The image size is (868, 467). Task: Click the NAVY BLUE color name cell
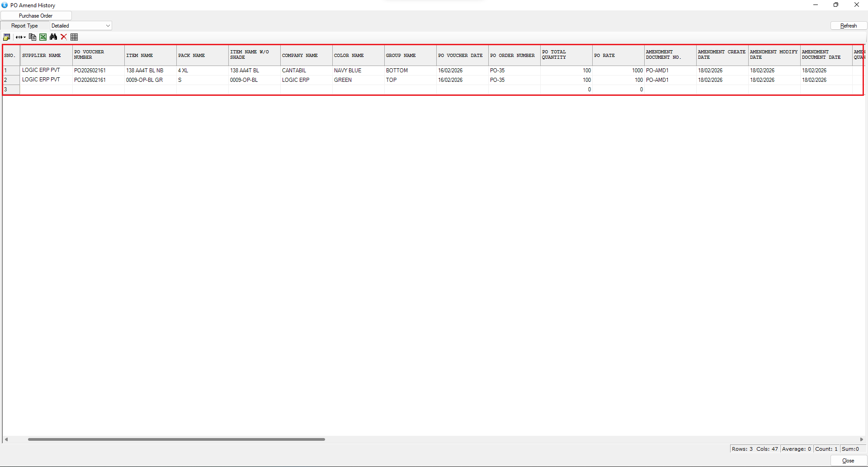tap(358, 71)
